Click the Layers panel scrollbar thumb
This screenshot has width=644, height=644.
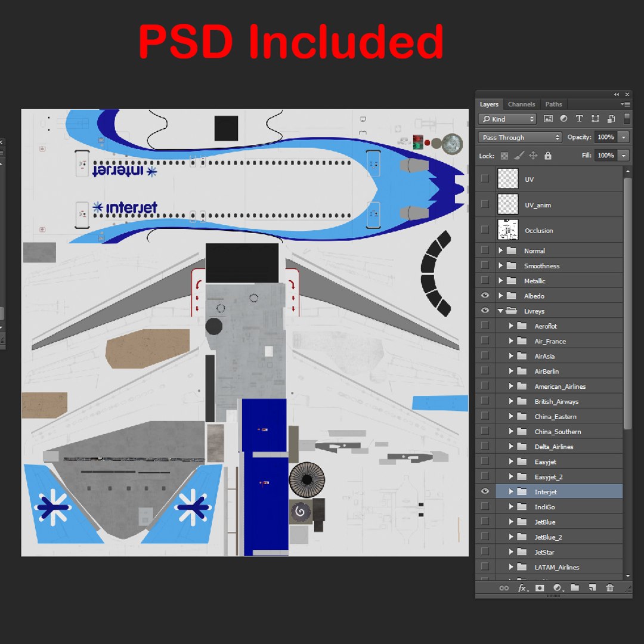tap(627, 304)
